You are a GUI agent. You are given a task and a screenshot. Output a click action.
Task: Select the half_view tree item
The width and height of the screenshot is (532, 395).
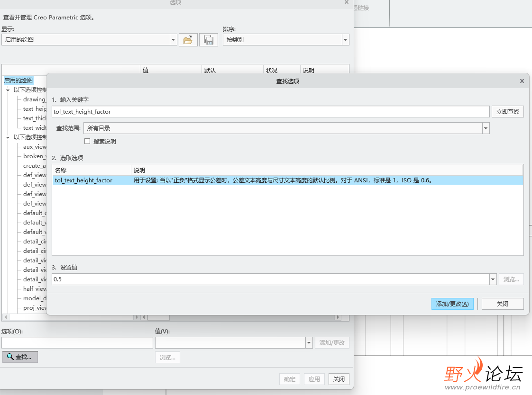click(34, 288)
